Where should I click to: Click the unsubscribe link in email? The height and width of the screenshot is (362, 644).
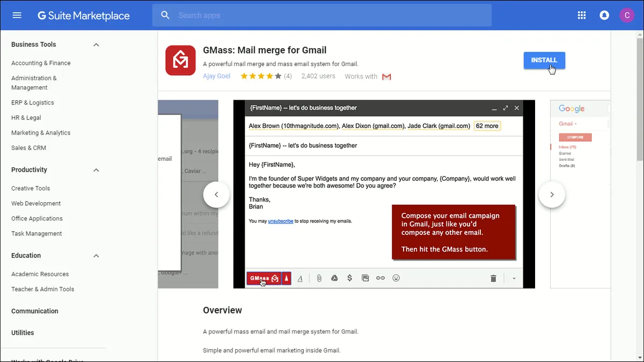coord(281,221)
